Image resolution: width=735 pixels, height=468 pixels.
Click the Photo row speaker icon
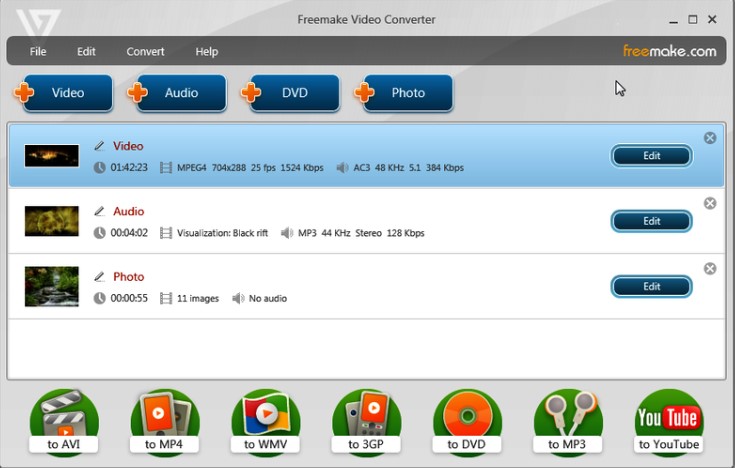[238, 298]
